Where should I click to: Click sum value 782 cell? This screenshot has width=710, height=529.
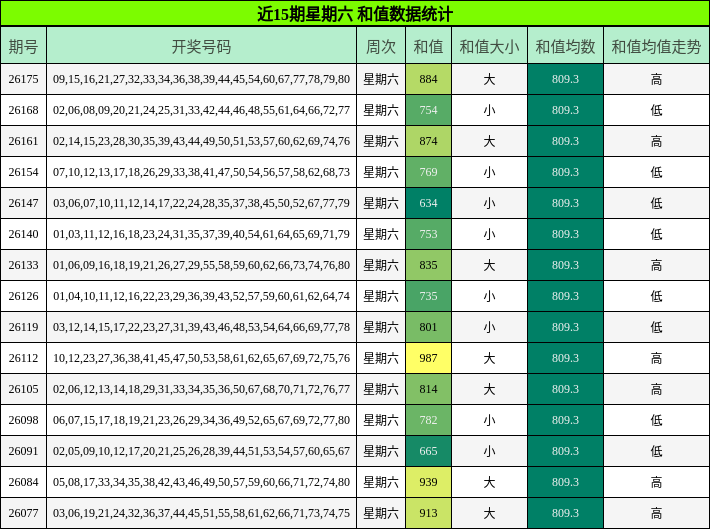point(428,420)
